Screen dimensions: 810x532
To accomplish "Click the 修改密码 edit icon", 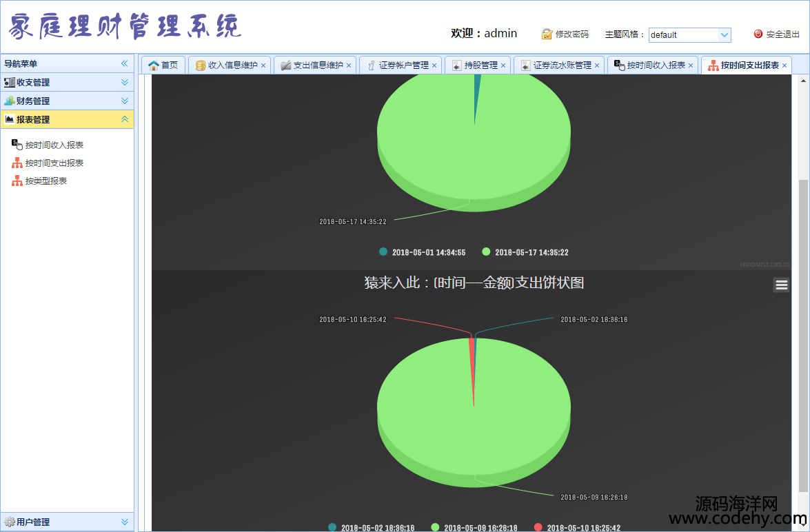I will coord(547,34).
